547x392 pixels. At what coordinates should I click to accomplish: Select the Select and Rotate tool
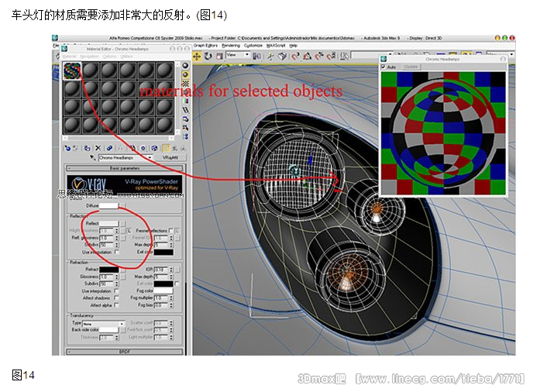(x=208, y=56)
